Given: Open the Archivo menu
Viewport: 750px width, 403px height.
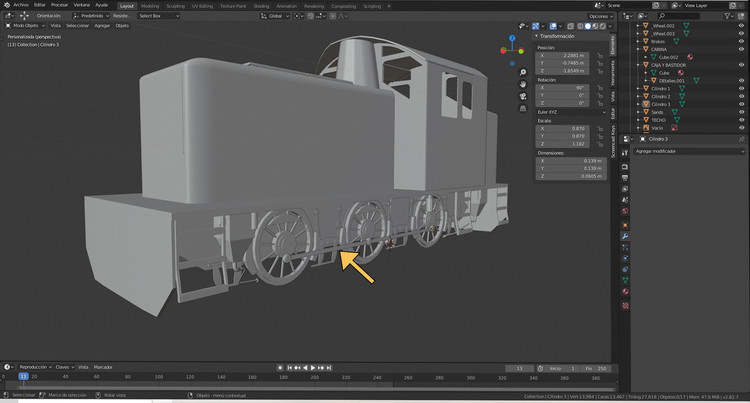Looking at the screenshot, I should pyautogui.click(x=22, y=5).
